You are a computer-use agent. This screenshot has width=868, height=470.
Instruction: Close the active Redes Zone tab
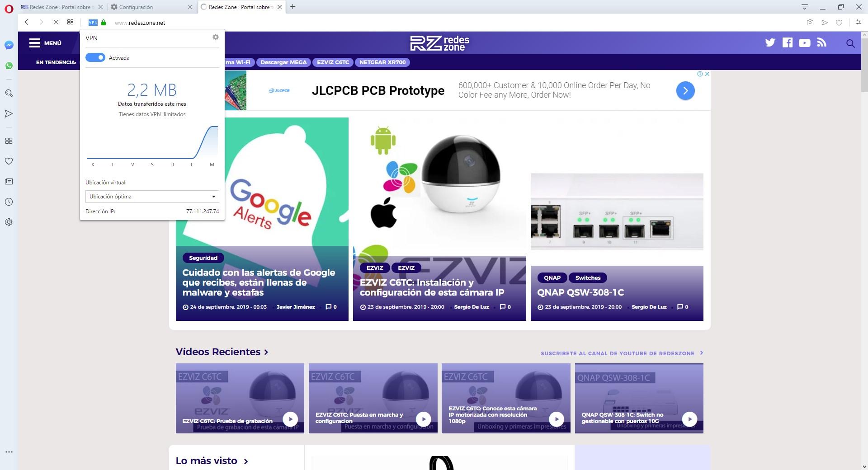click(x=280, y=7)
